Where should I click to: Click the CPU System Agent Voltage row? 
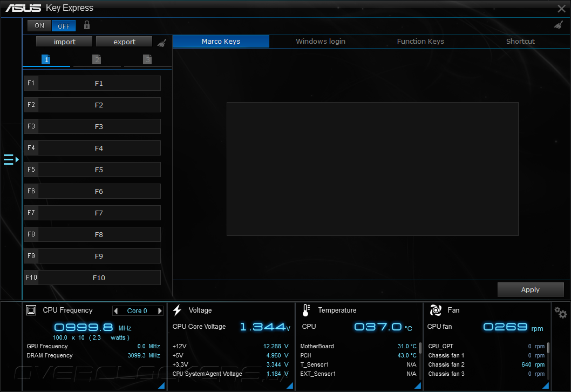click(230, 374)
